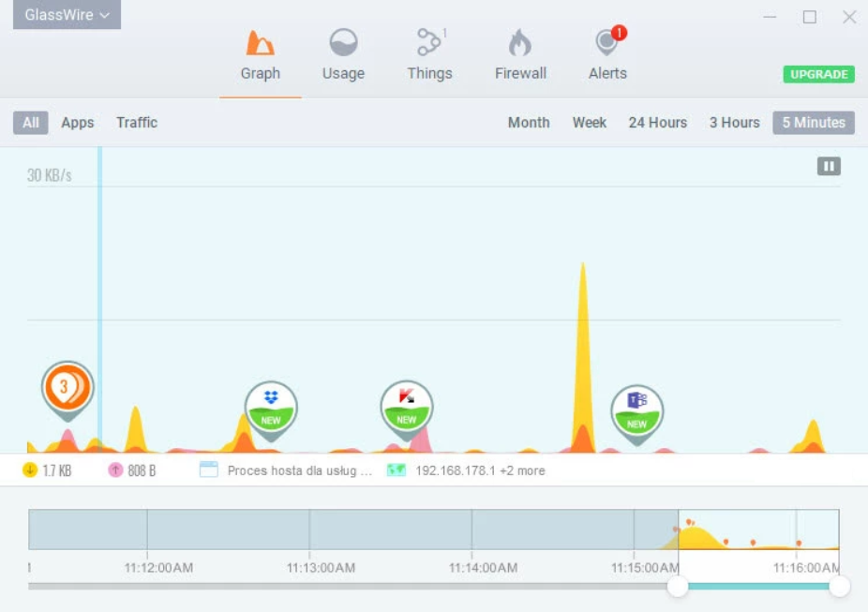This screenshot has height=612, width=868.
Task: Click the Microsoft Teams NEW marker
Action: tap(637, 411)
